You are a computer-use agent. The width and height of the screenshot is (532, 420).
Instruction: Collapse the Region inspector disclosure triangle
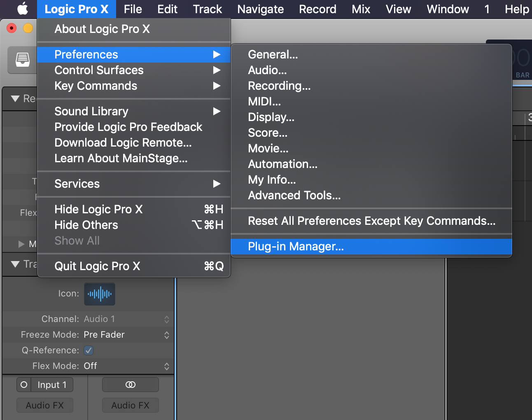(x=16, y=99)
